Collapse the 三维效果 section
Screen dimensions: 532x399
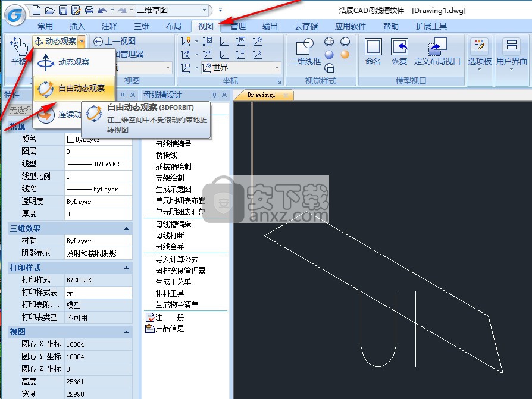[x=127, y=229]
